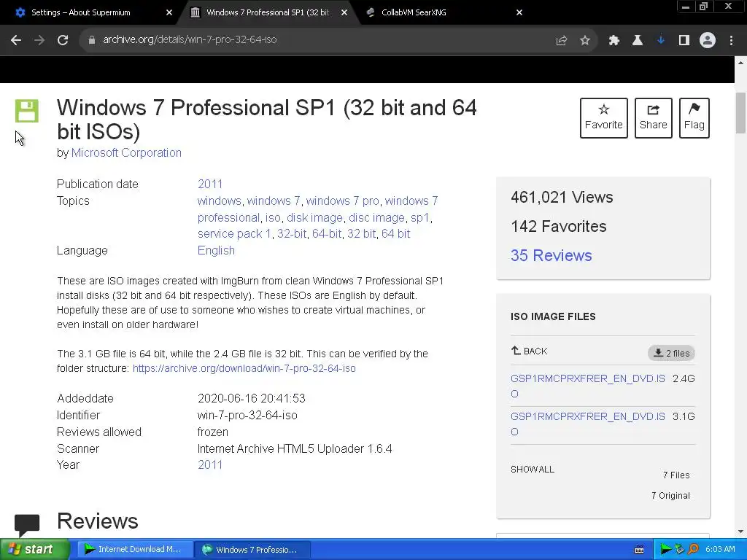747x560 pixels.
Task: Click the speech bubble Reviews icon
Action: 27,526
